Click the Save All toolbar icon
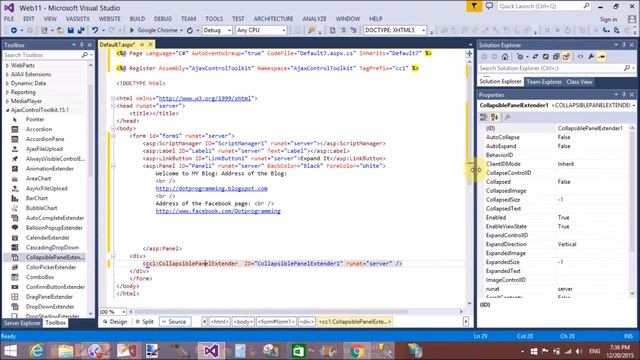The height and width of the screenshot is (360, 640). coord(81,30)
